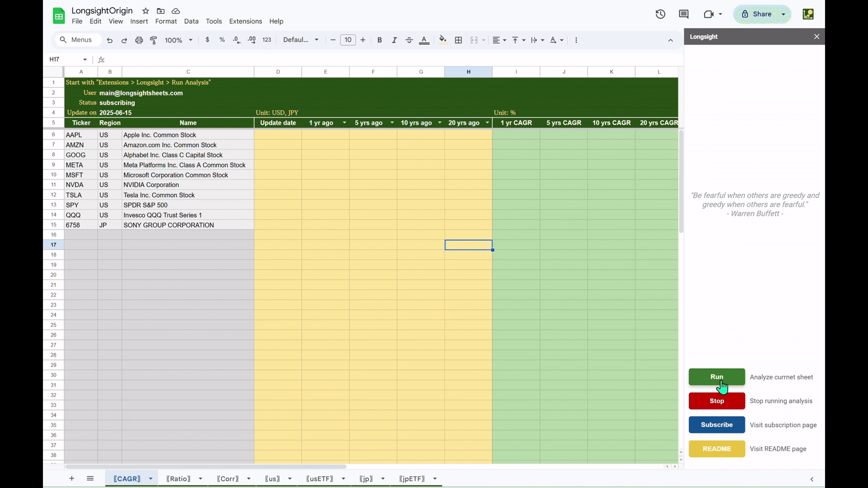
Task: Click the Redo icon
Action: click(x=124, y=40)
